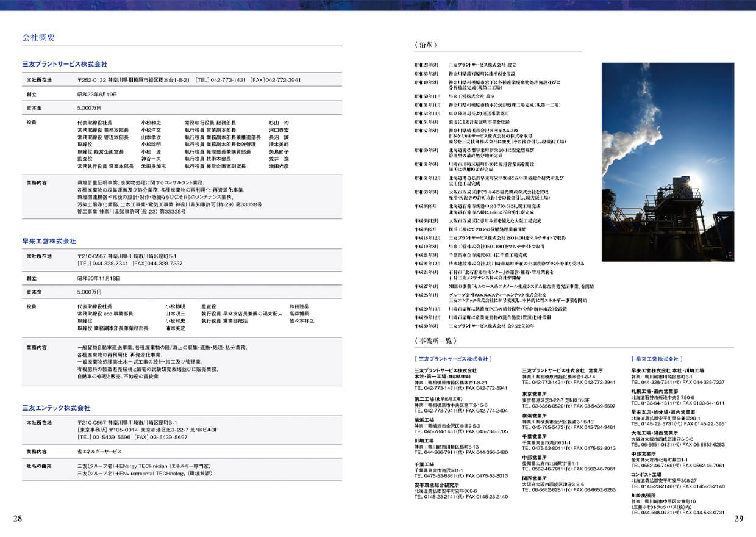Image resolution: width=756 pixels, height=537 pixels.
Task: Select the 東京営業所 office entry
Action: pyautogui.click(x=534, y=394)
